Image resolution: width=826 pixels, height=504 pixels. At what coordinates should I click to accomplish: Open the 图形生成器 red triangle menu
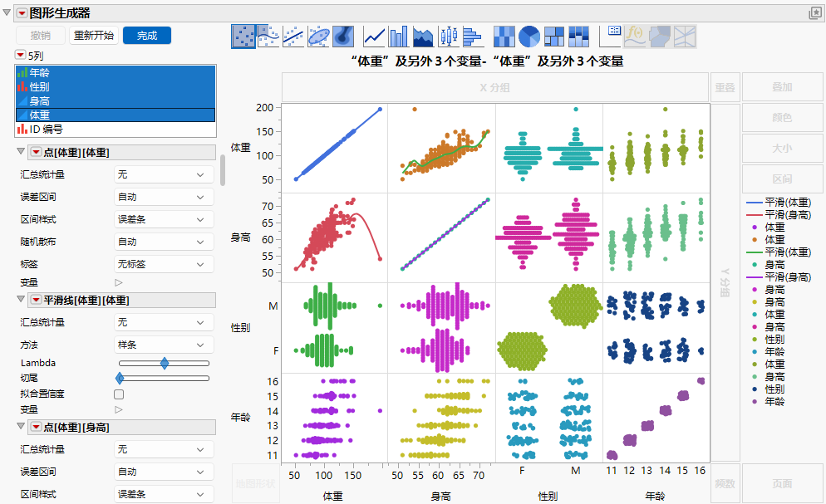pyautogui.click(x=22, y=13)
